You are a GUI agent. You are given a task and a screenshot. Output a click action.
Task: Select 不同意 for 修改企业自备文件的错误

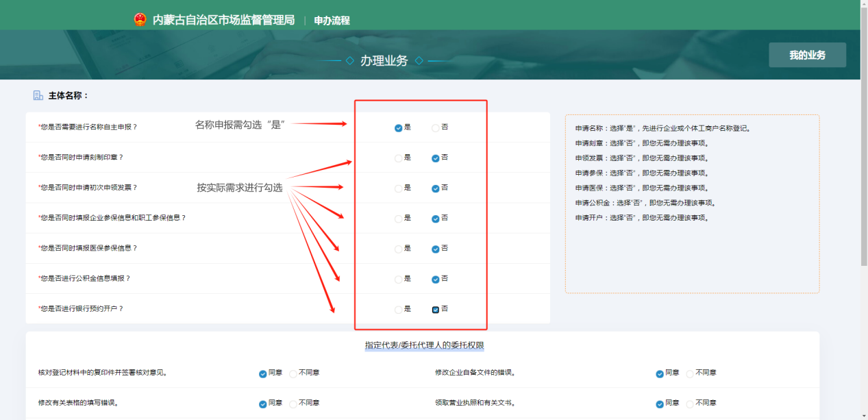click(690, 374)
